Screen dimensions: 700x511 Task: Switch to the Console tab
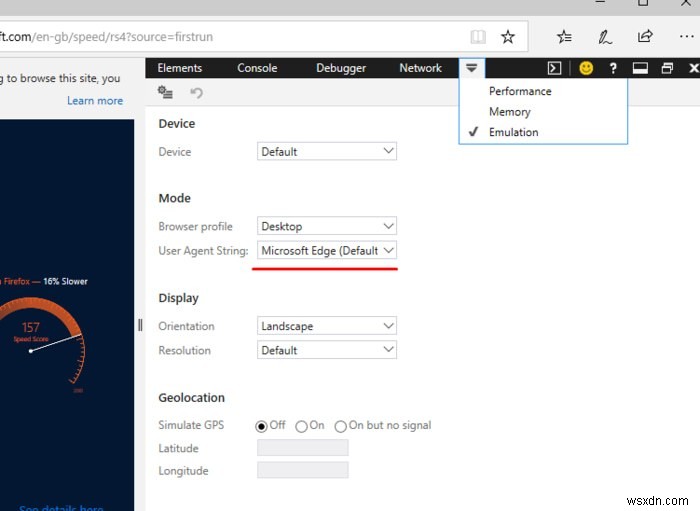coord(257,68)
